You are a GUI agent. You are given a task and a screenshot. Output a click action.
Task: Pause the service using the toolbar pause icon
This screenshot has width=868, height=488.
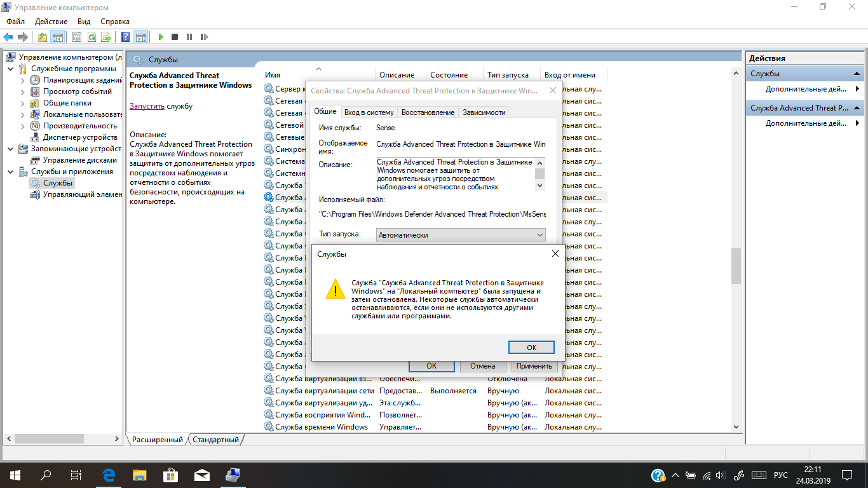[x=189, y=37]
